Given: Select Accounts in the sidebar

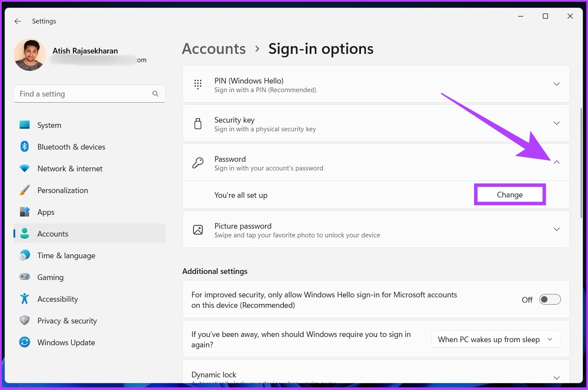Looking at the screenshot, I should pos(53,233).
